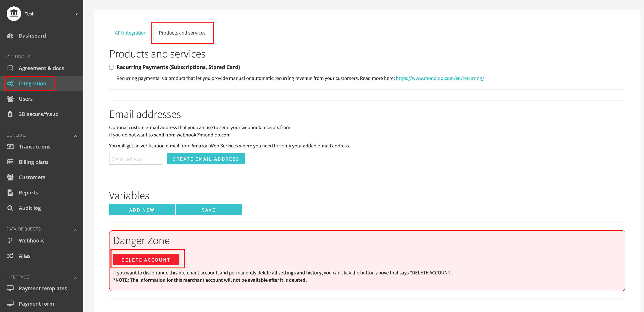
Task: Open Agreement & docs menu item
Action: click(41, 68)
